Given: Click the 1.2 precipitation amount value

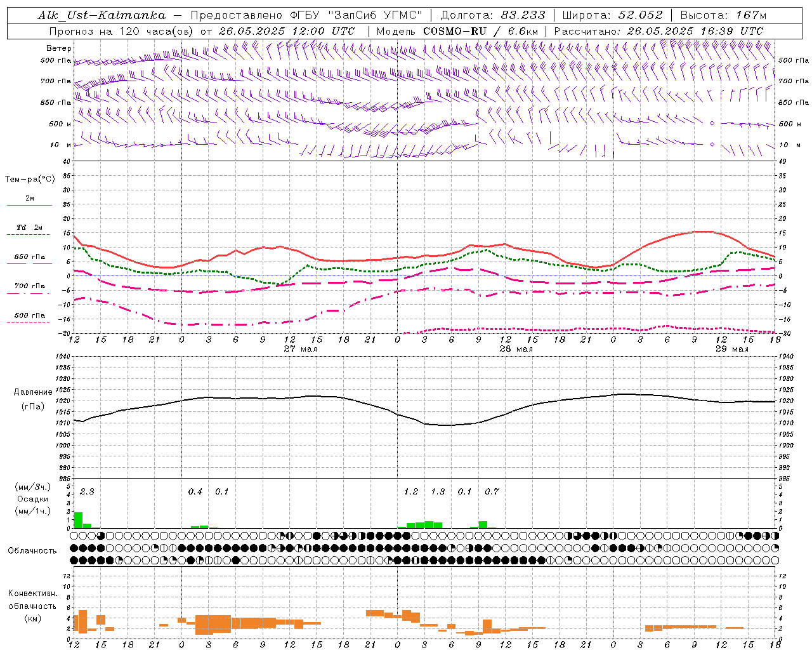Looking at the screenshot, I should (x=411, y=491).
